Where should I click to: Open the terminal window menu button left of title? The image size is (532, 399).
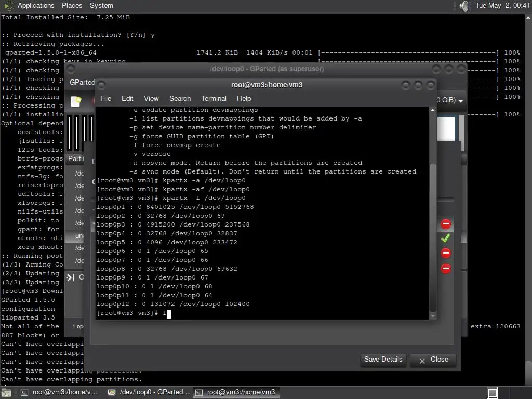coord(101,85)
